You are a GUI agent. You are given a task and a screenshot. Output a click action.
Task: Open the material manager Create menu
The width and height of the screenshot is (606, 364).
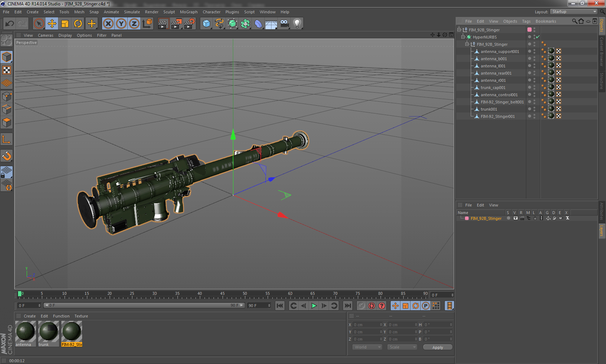(30, 316)
